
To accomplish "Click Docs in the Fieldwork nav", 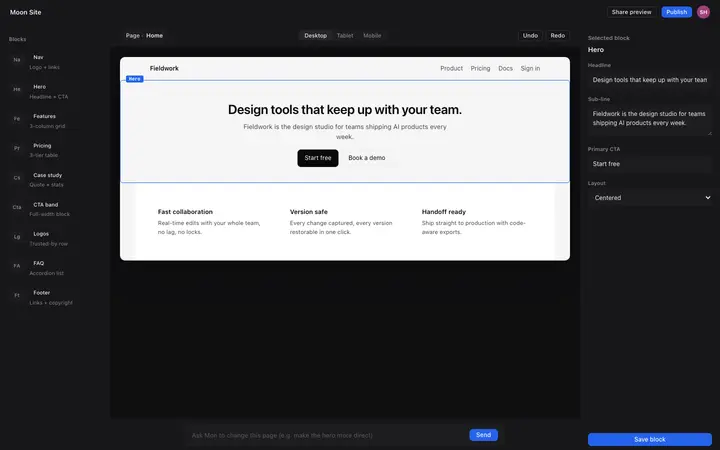I will point(505,68).
